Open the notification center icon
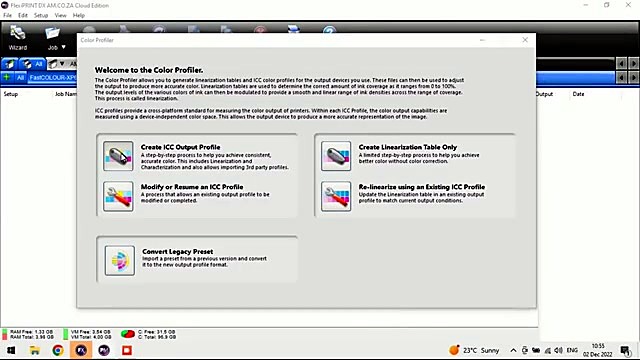 [625, 350]
